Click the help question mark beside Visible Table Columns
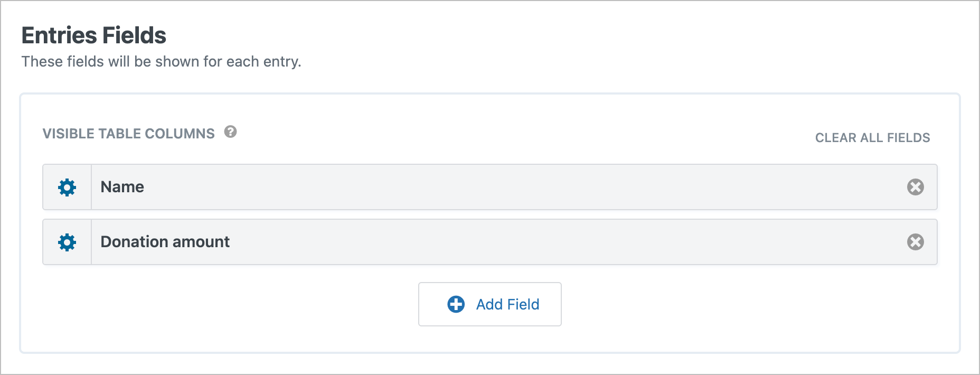The width and height of the screenshot is (980, 375). click(x=230, y=132)
